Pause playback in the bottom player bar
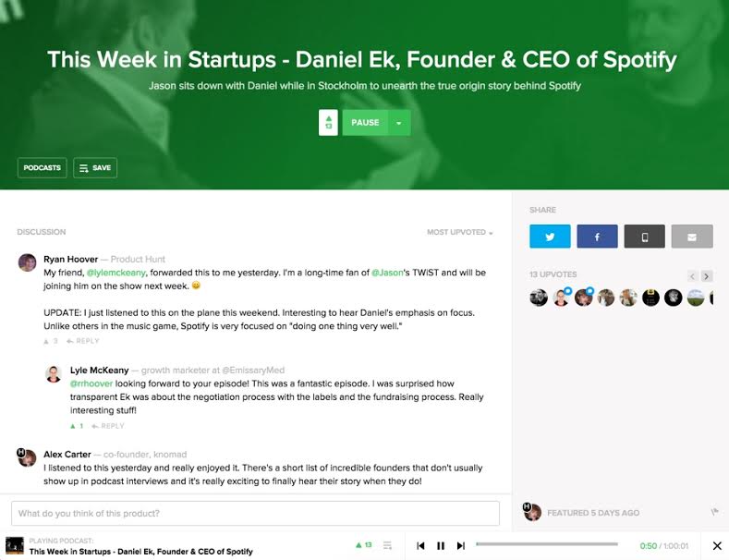The width and height of the screenshot is (729, 560). 441,546
